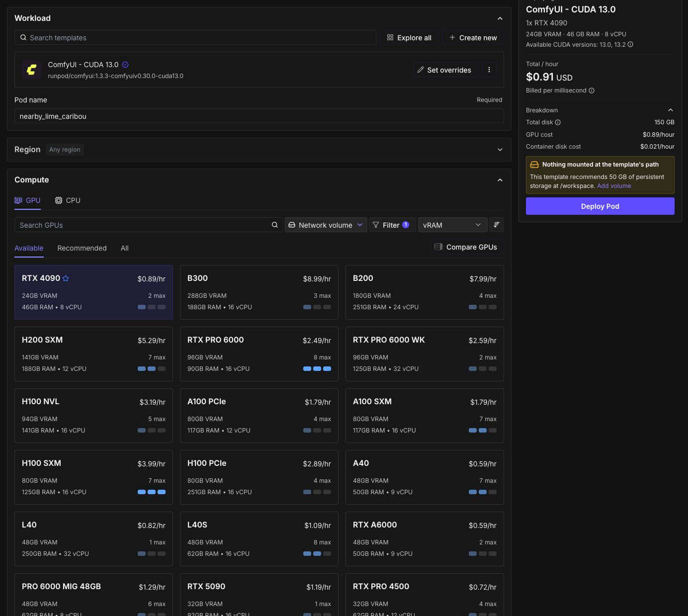Click the Deploy Pod button
The width and height of the screenshot is (688, 616).
[x=600, y=206]
